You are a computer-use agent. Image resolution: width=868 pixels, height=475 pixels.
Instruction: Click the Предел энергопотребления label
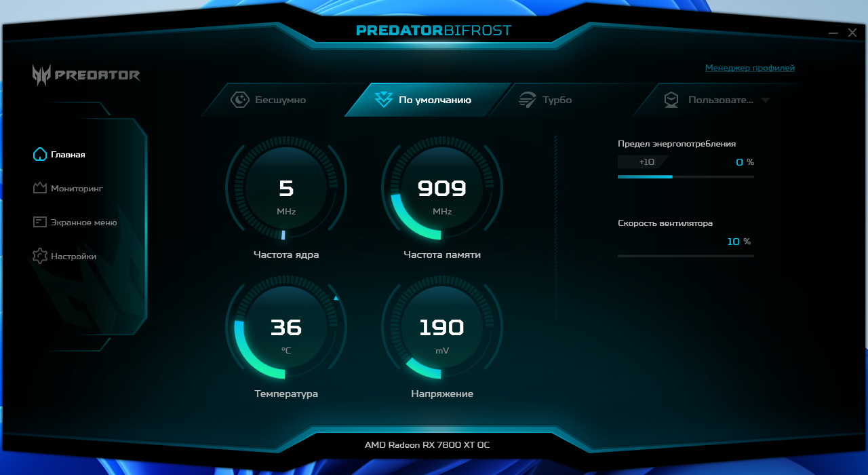[x=676, y=144]
